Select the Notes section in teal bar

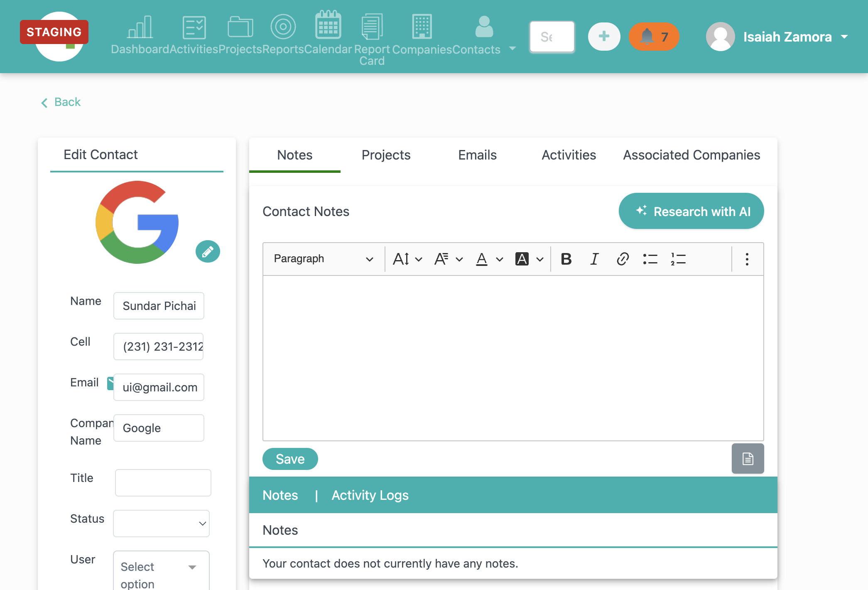[280, 495]
